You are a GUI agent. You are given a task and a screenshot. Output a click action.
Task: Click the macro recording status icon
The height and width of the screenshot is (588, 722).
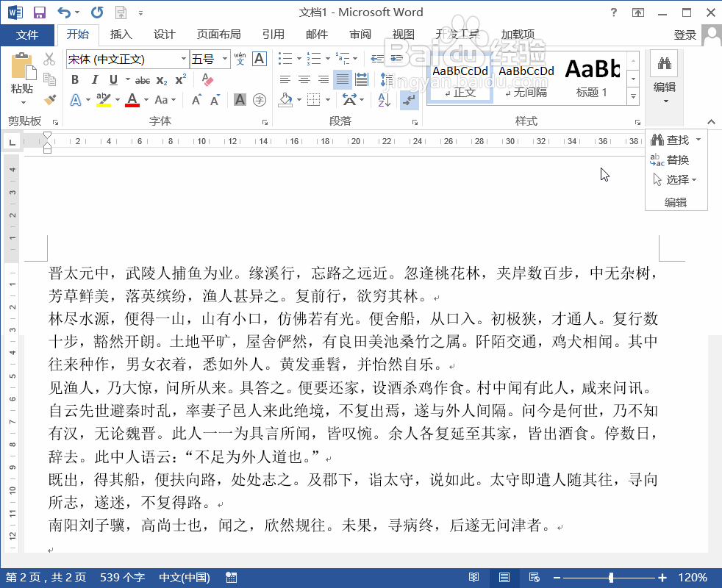coord(231,578)
